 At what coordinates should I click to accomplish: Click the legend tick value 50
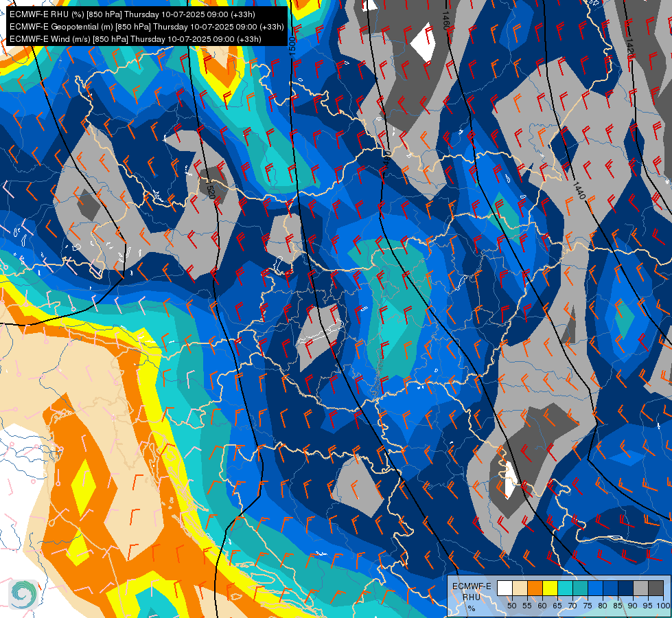(x=511, y=606)
